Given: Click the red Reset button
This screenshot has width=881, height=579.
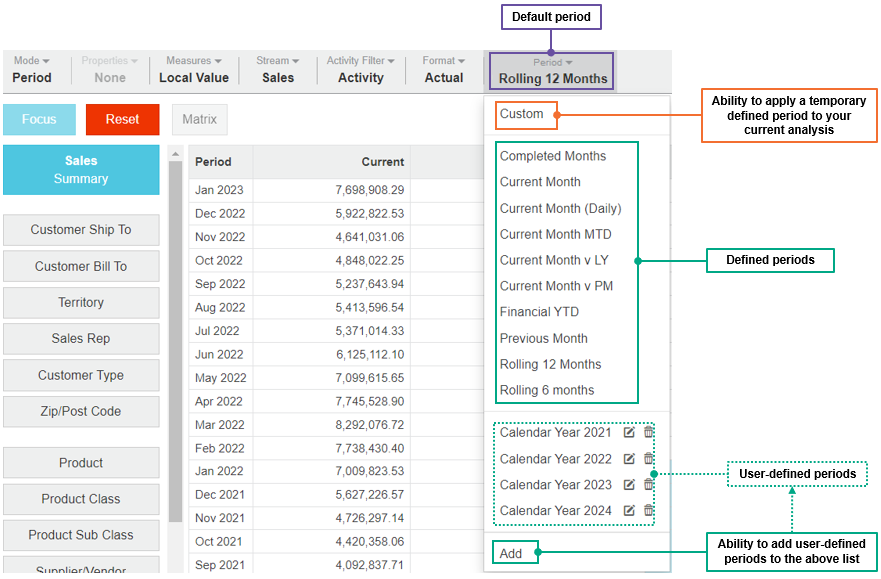Looking at the screenshot, I should pyautogui.click(x=122, y=119).
